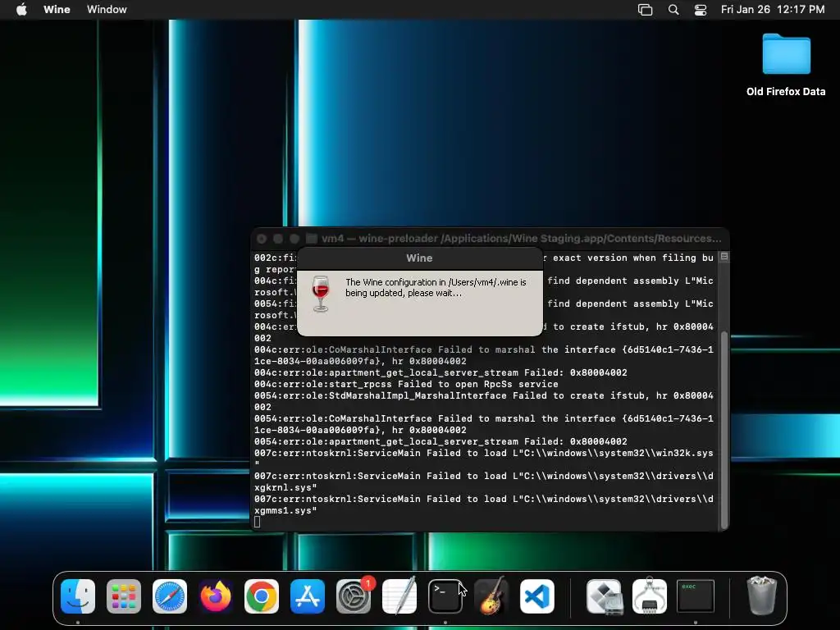Minimize the Terminal window with yellow button
840x630 pixels.
point(278,239)
